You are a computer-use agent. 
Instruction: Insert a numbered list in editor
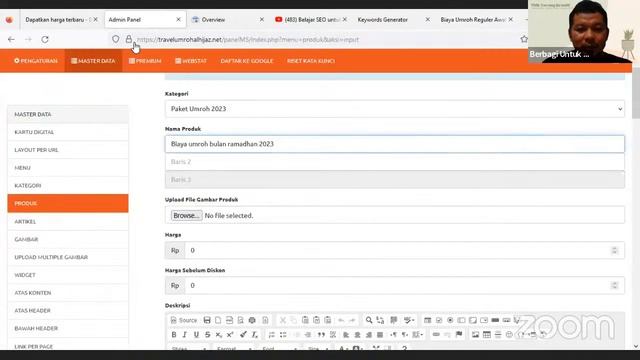[x=271, y=335]
